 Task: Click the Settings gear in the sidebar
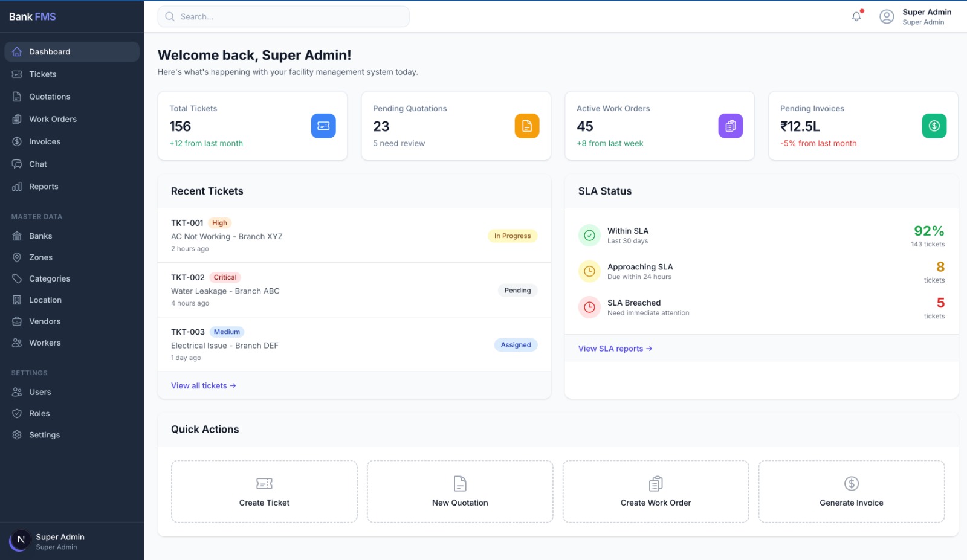click(x=17, y=434)
